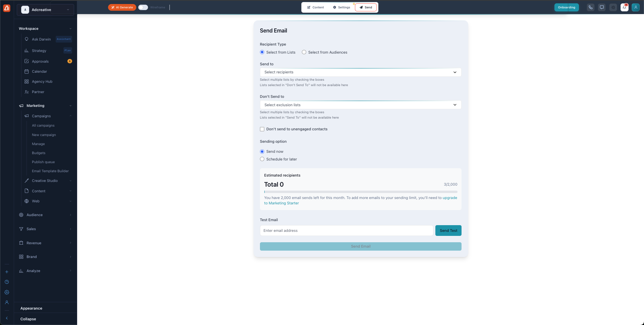
Task: Open the Adcreative workspace switcher
Action: (x=45, y=10)
